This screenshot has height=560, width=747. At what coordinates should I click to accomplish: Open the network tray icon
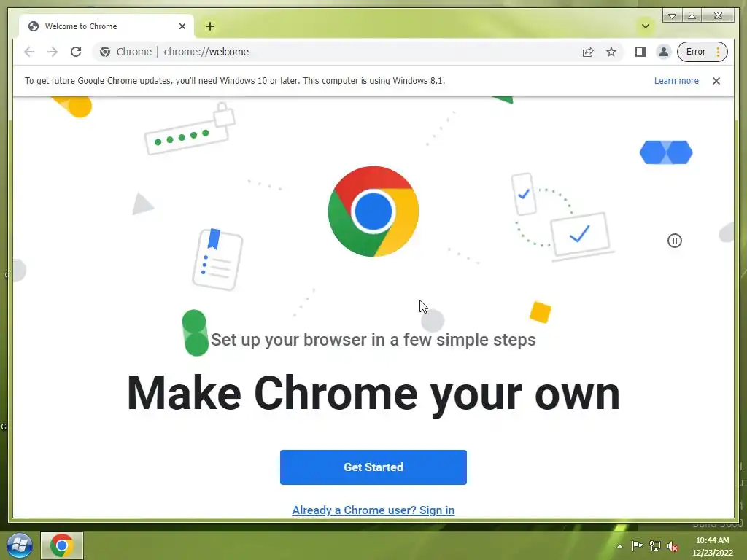pyautogui.click(x=655, y=545)
